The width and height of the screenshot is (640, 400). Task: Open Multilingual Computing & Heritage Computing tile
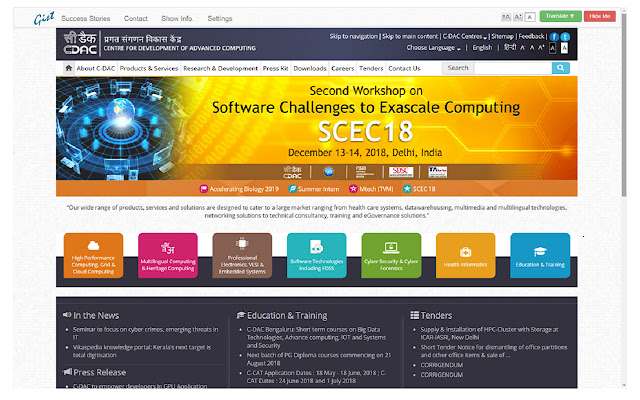[x=168, y=256]
